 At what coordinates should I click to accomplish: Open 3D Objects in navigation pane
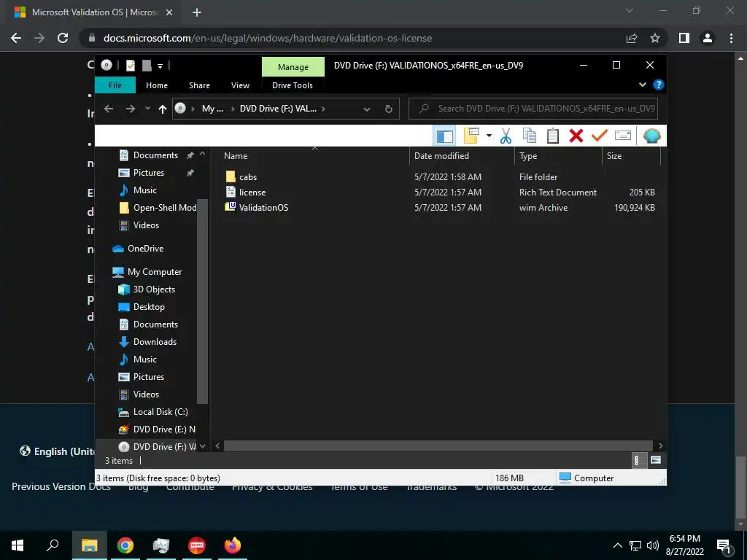pyautogui.click(x=154, y=289)
